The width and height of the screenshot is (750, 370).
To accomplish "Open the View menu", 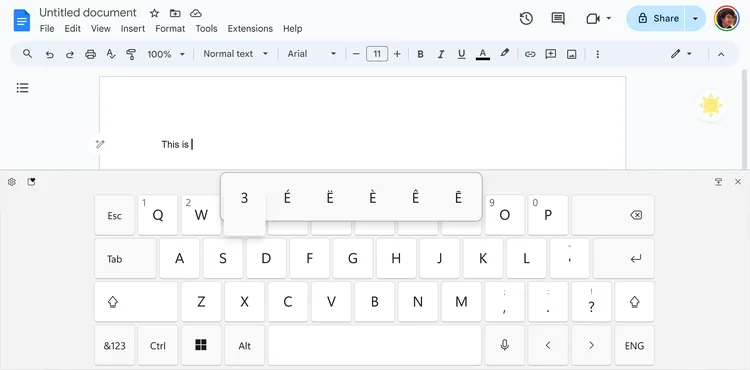I will point(100,29).
